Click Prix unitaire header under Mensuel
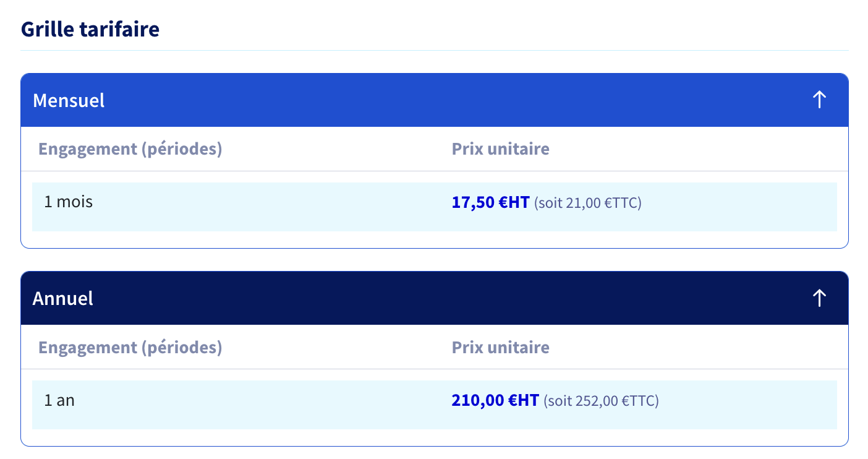 point(500,149)
